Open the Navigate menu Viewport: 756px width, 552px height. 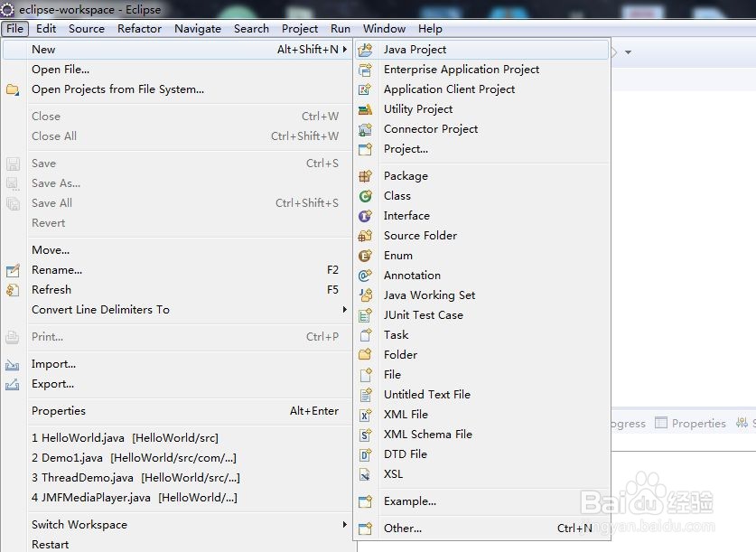198,28
